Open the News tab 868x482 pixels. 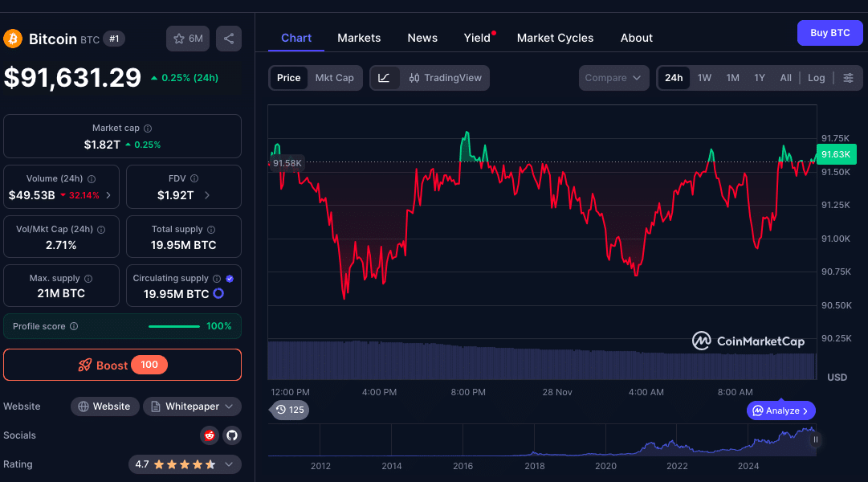point(422,38)
